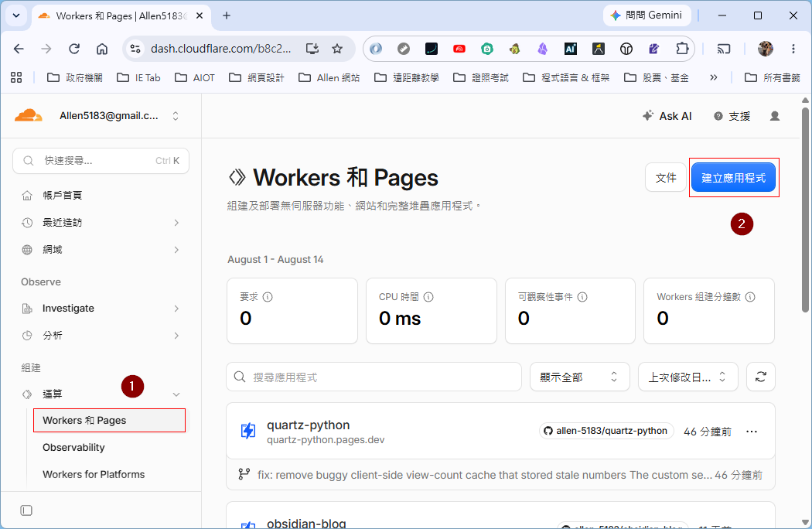Open the bookmarks apps grid icon
Screen dimensions: 812x529
pyautogui.click(x=16, y=77)
